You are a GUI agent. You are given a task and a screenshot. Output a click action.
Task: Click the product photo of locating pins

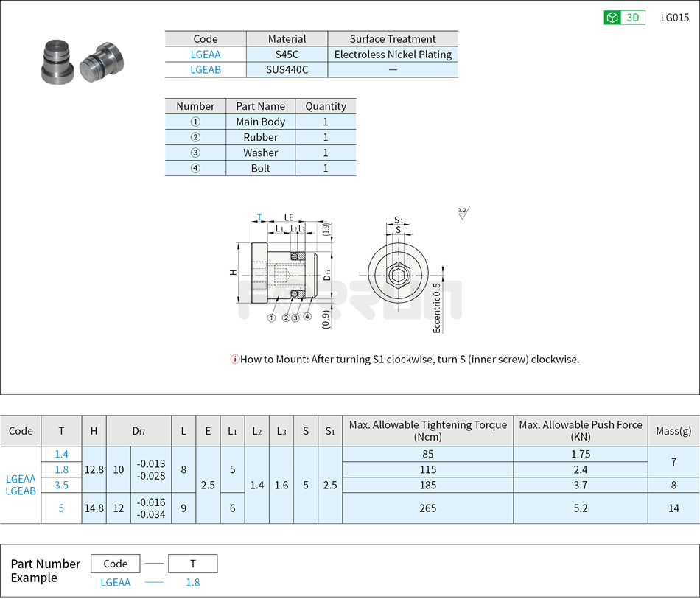point(83,62)
